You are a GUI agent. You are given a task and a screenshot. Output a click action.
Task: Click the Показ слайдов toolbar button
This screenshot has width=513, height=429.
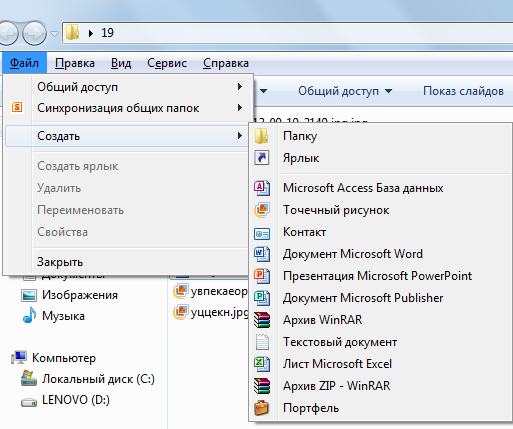[463, 91]
